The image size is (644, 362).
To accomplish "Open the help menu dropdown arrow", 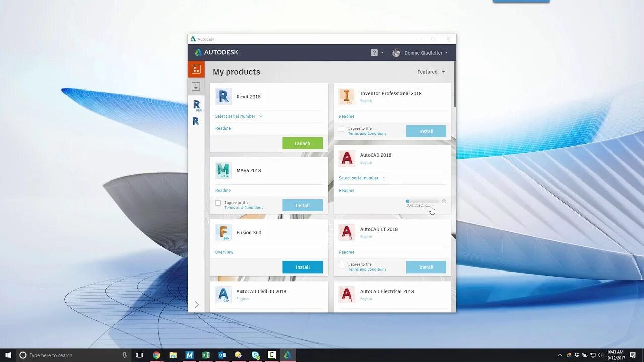I will (382, 53).
